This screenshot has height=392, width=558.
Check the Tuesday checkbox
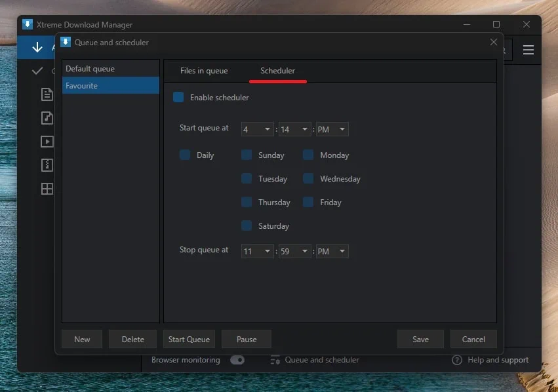[x=247, y=178]
